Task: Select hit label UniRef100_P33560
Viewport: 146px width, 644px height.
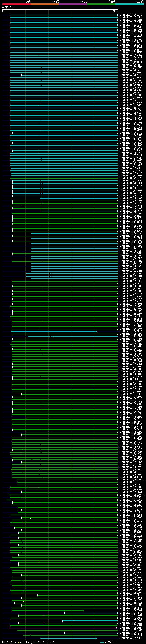Action: click(x=131, y=27)
